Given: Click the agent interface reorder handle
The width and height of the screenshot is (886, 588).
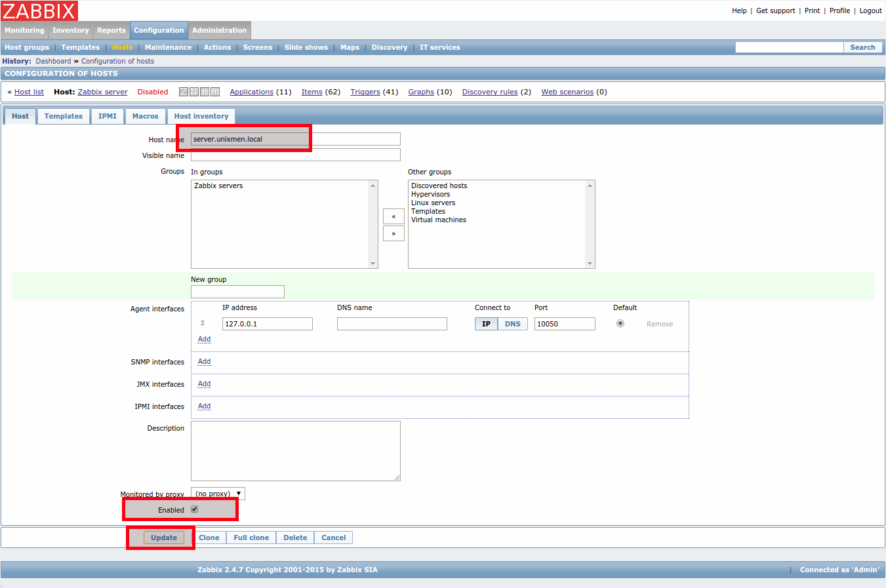Looking at the screenshot, I should [203, 323].
